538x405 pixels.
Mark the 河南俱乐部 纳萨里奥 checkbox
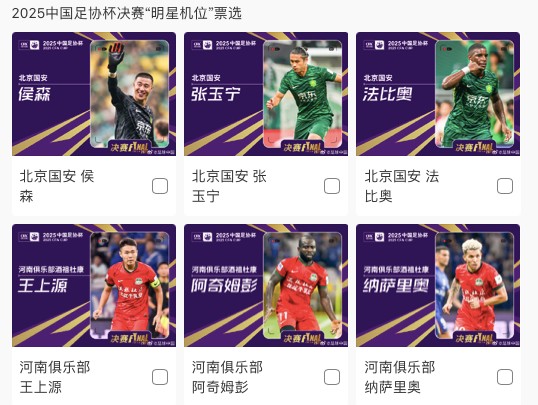(505, 377)
